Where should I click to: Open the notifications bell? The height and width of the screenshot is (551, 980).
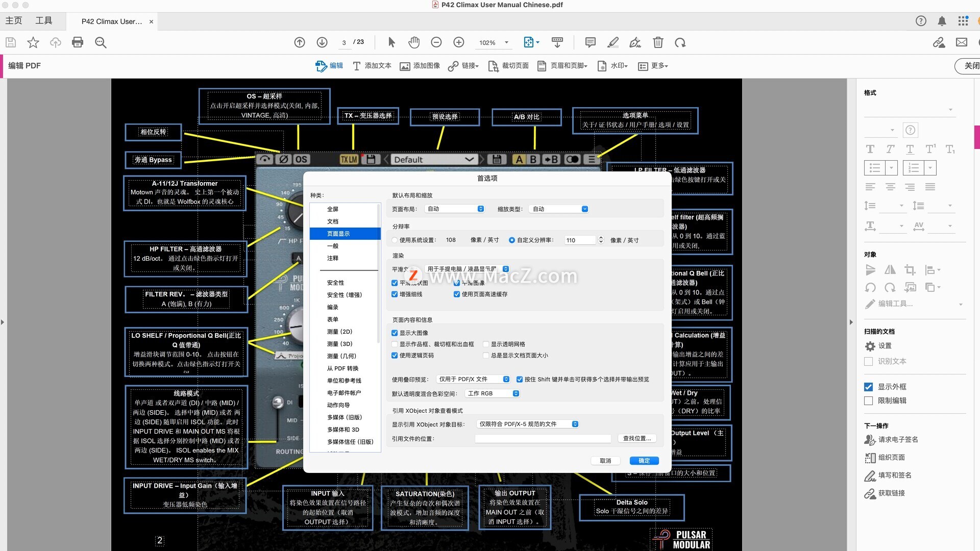point(942,21)
